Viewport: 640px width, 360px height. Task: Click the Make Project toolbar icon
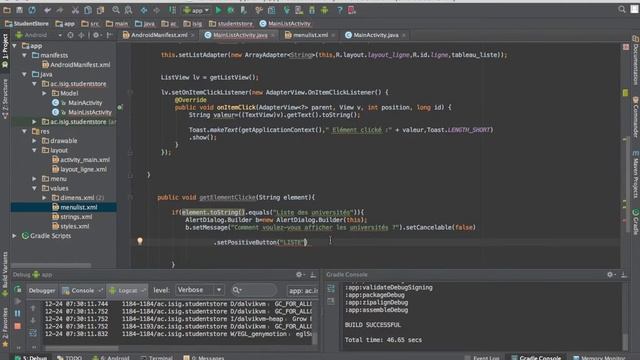tap(172, 10)
